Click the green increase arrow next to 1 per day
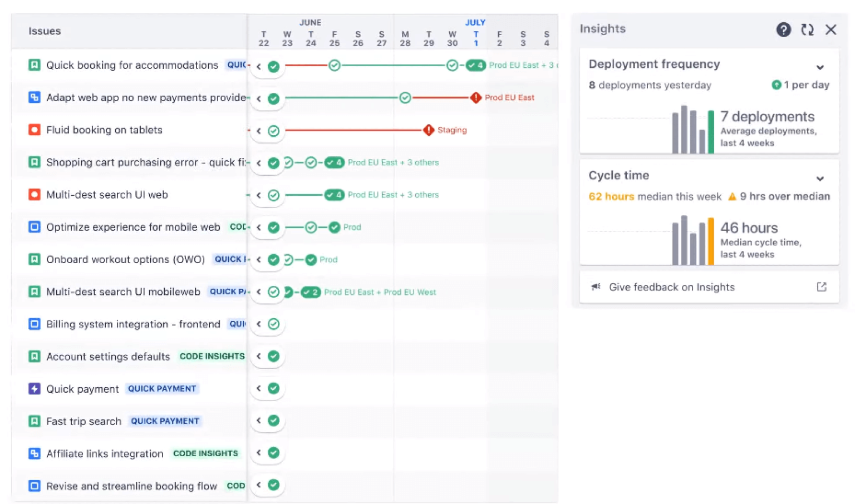 tap(777, 85)
